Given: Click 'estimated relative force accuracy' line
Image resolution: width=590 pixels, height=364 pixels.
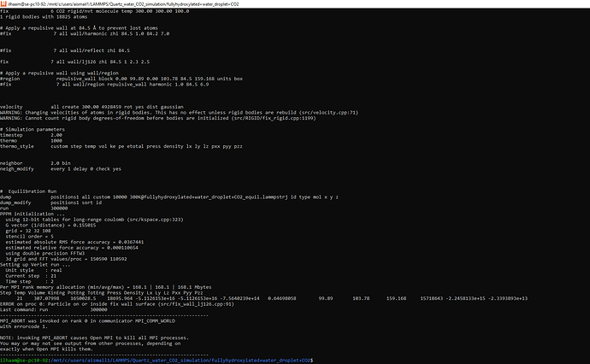Looking at the screenshot, I should pyautogui.click(x=72, y=248).
